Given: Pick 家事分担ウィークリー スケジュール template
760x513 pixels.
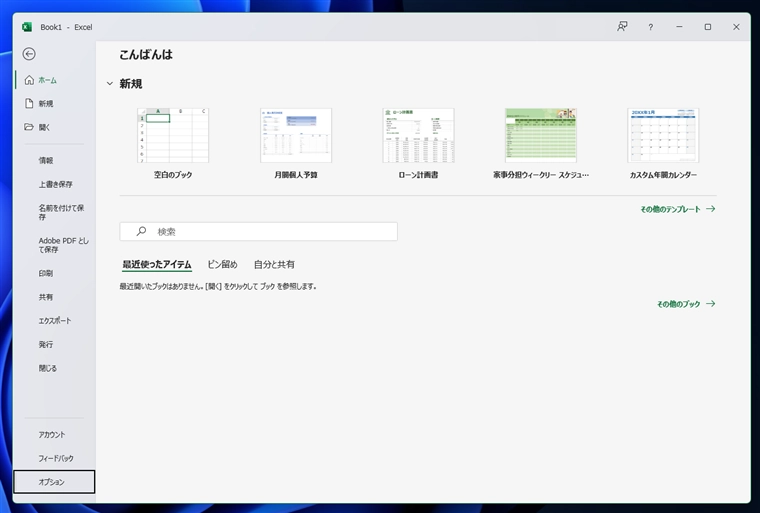Looking at the screenshot, I should point(541,144).
